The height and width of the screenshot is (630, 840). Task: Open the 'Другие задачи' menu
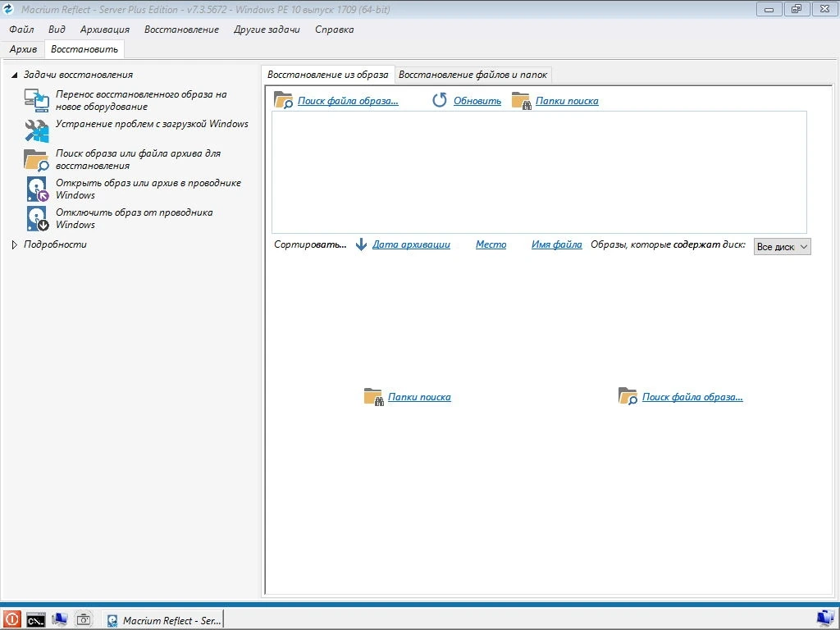tap(267, 30)
